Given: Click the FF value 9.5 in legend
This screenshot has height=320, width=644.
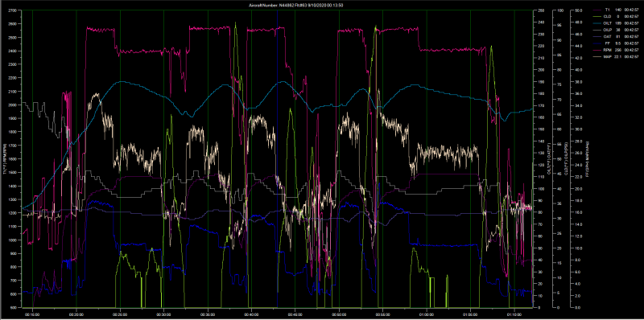Looking at the screenshot, I should pyautogui.click(x=619, y=43).
